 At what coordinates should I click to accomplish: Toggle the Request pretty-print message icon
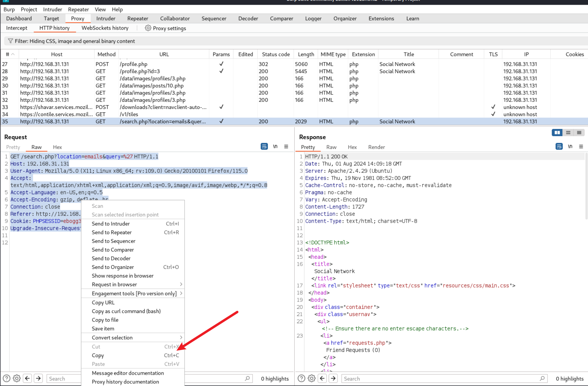pos(264,146)
